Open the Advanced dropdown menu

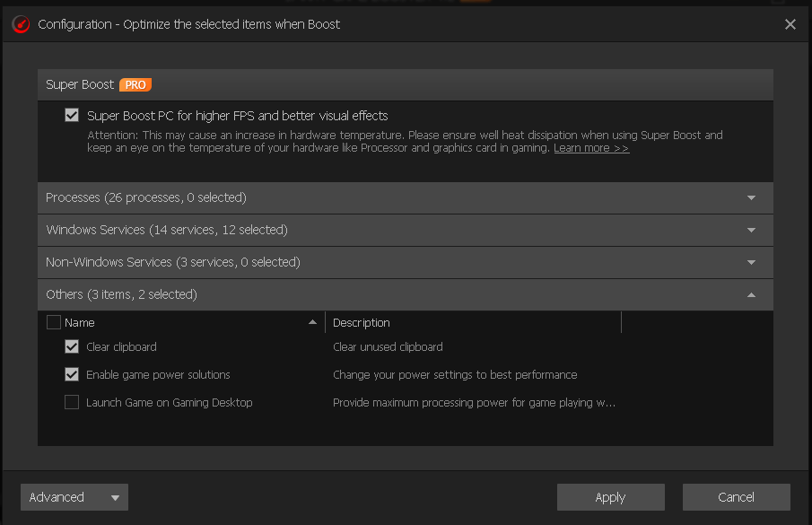point(74,497)
